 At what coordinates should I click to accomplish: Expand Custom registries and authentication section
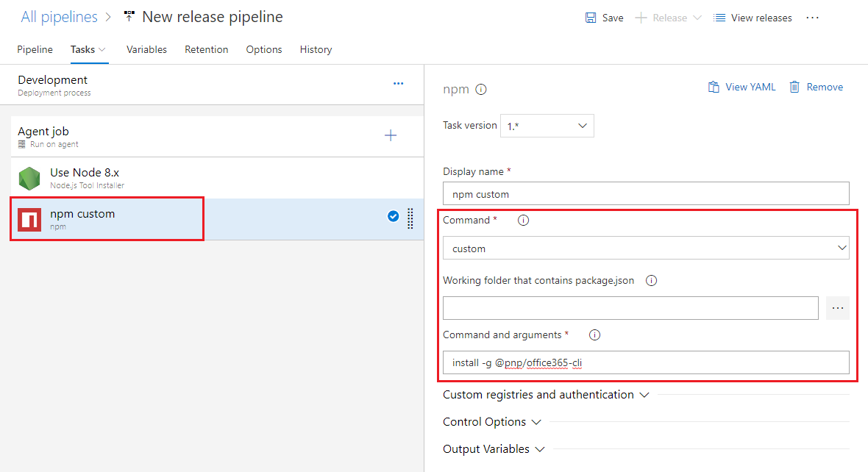[546, 395]
